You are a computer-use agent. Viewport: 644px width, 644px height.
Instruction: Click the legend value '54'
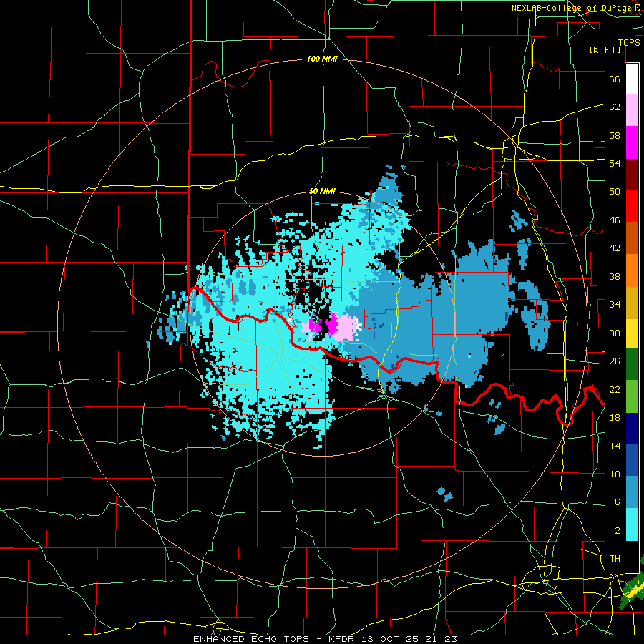click(x=615, y=163)
